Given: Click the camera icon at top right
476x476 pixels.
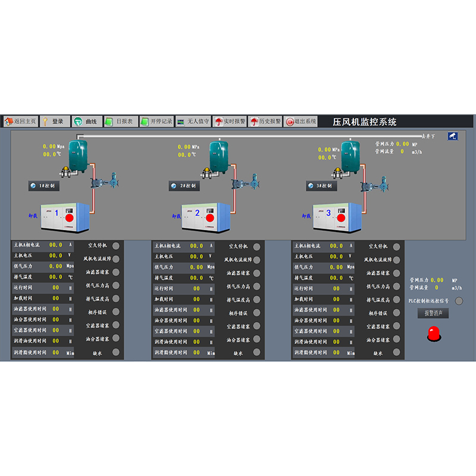Looking at the screenshot, I should click(453, 136).
